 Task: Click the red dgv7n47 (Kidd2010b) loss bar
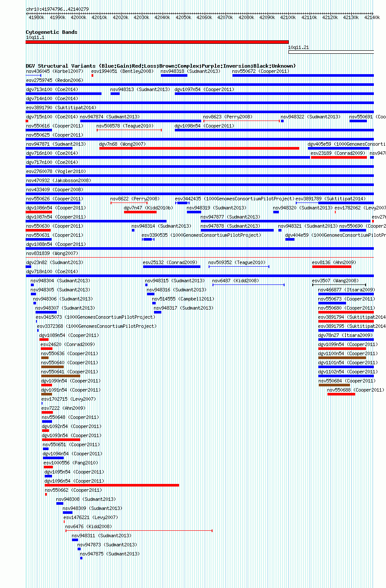point(140,212)
